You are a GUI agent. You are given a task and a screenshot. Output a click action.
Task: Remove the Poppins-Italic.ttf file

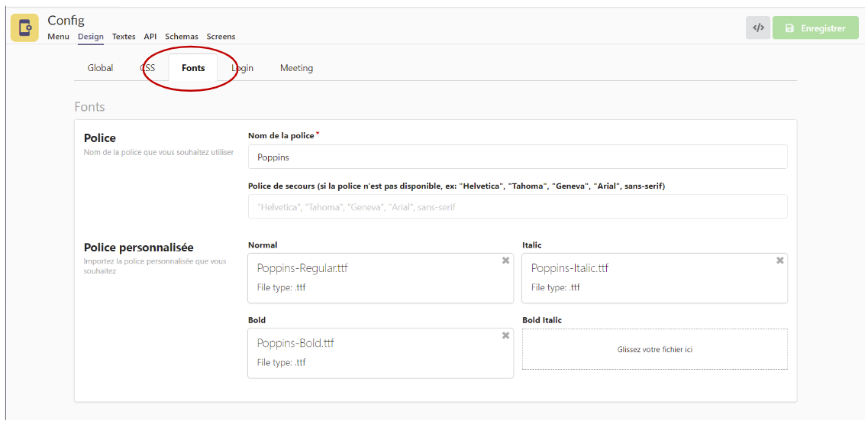pos(779,261)
